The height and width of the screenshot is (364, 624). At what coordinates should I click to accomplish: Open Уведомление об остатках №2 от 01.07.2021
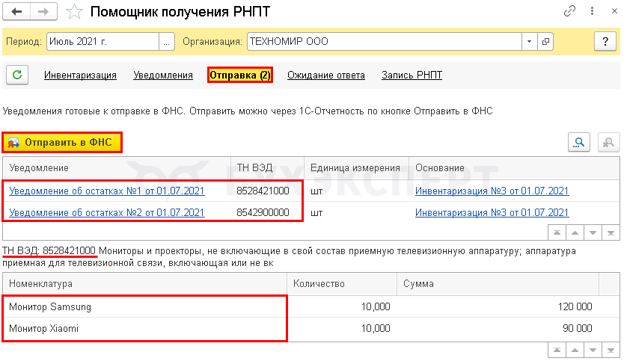(107, 212)
